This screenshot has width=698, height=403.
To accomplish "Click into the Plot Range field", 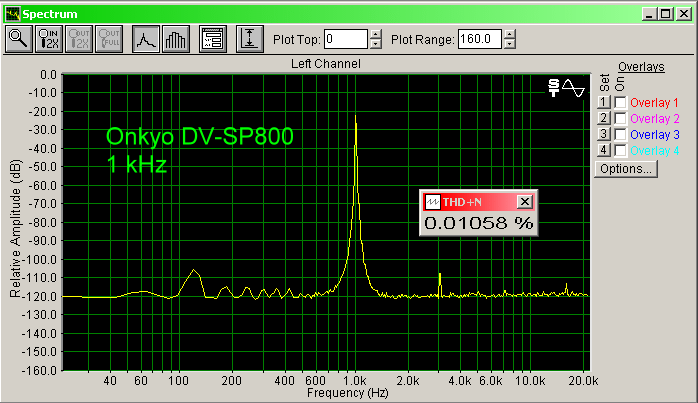I will [x=480, y=39].
